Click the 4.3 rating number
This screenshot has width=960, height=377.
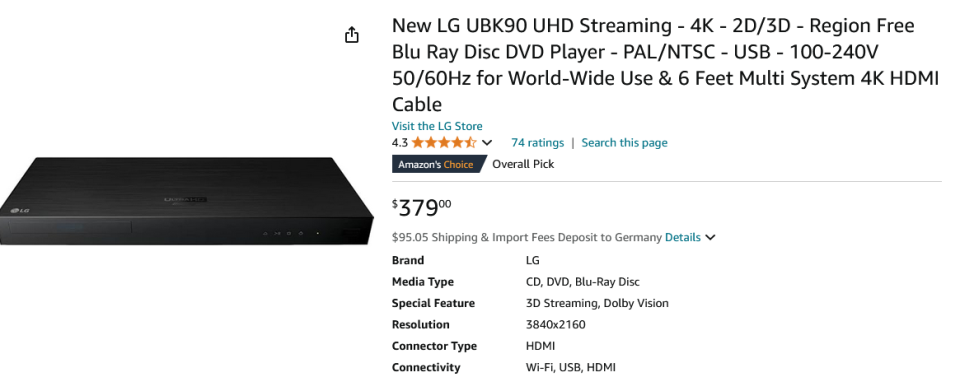pos(400,143)
